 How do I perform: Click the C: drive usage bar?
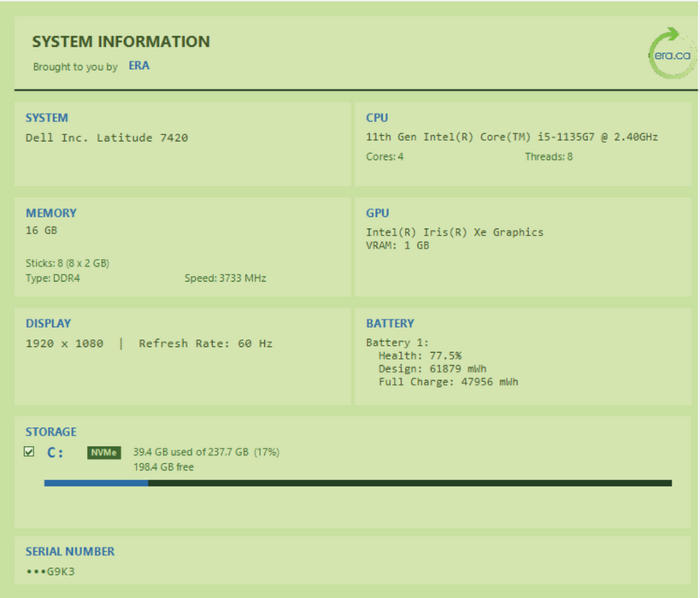357,483
